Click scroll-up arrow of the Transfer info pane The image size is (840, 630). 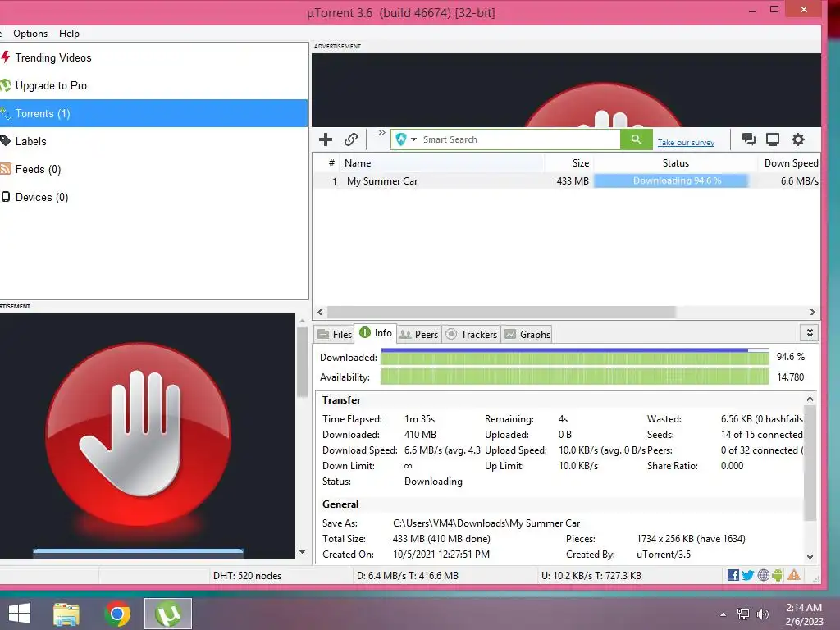click(x=810, y=399)
